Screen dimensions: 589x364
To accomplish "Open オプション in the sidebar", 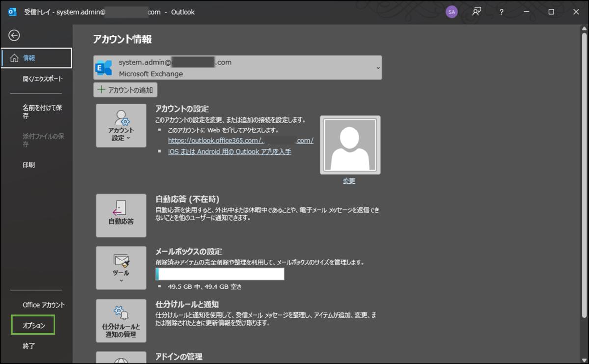I will coord(33,325).
